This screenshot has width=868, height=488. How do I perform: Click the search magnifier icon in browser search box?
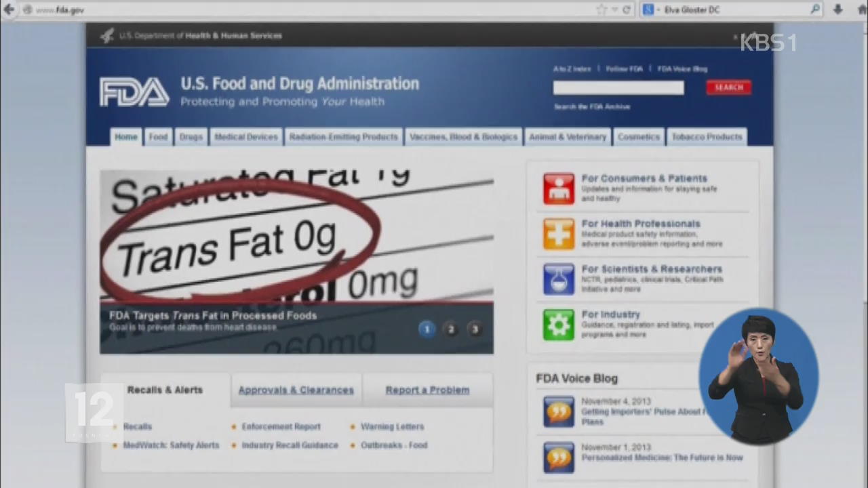pos(815,9)
